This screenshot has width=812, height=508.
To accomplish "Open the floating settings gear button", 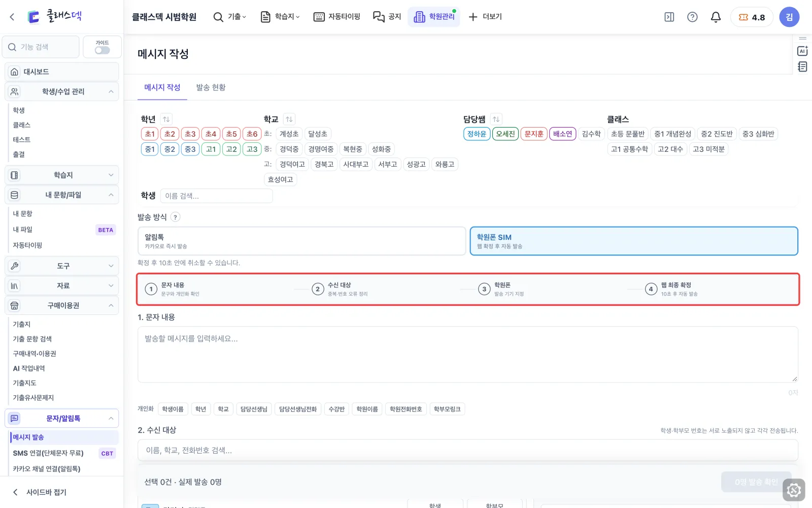I will tap(794, 490).
